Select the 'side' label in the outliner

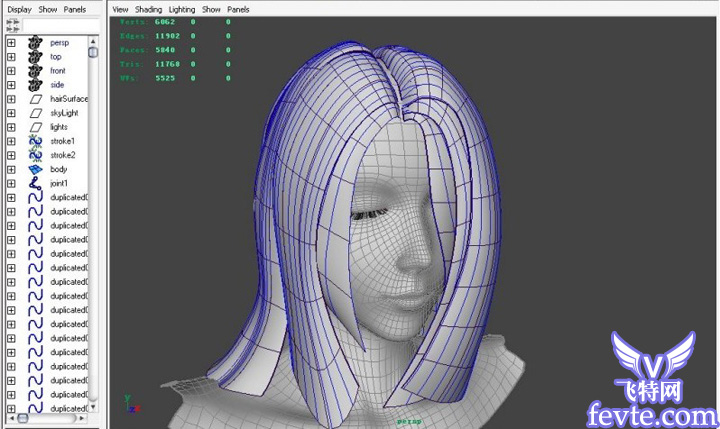(x=57, y=85)
